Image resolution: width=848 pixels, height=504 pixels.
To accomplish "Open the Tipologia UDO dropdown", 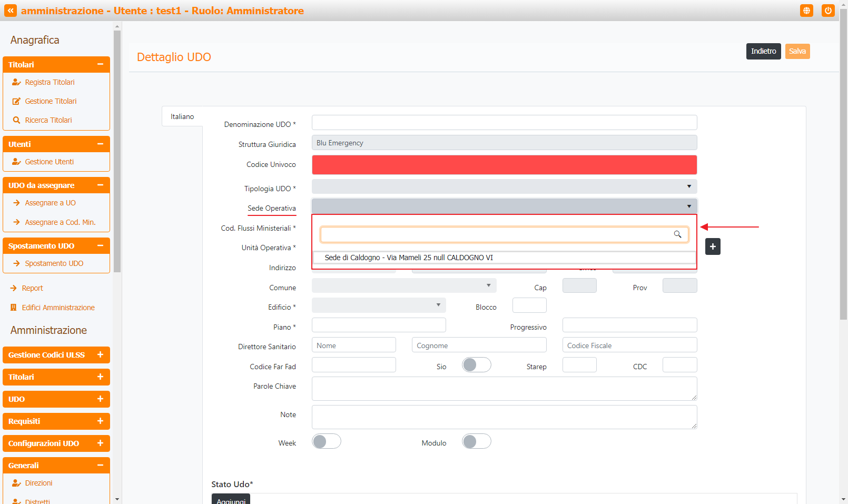I will tap(504, 186).
